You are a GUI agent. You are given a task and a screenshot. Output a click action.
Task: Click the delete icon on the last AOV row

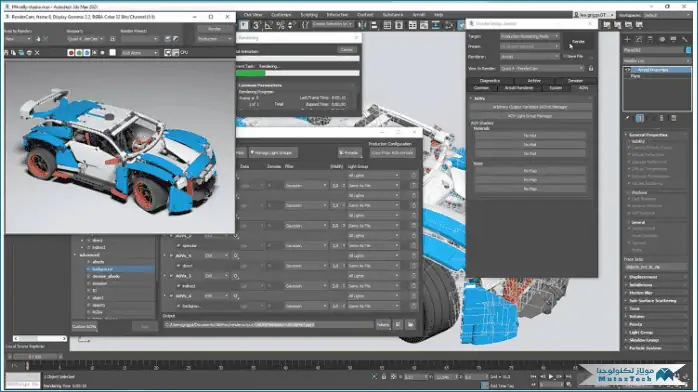coord(414,306)
